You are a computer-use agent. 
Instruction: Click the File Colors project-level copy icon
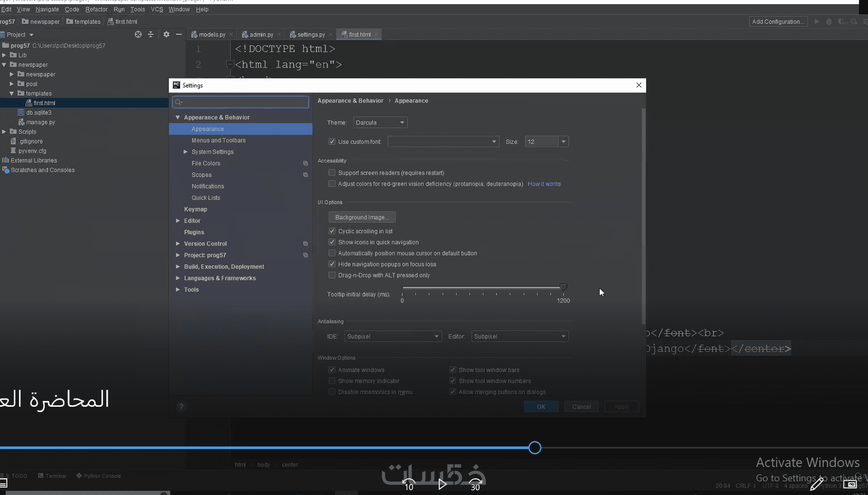pyautogui.click(x=305, y=163)
